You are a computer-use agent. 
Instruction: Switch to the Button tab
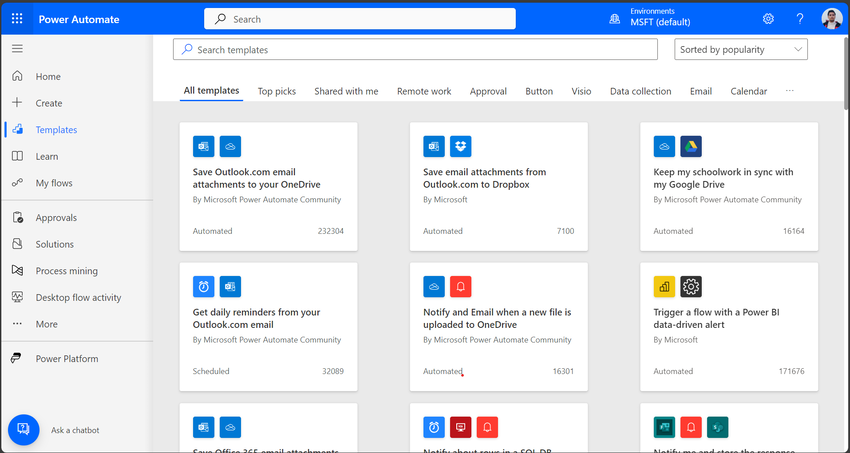tap(539, 91)
